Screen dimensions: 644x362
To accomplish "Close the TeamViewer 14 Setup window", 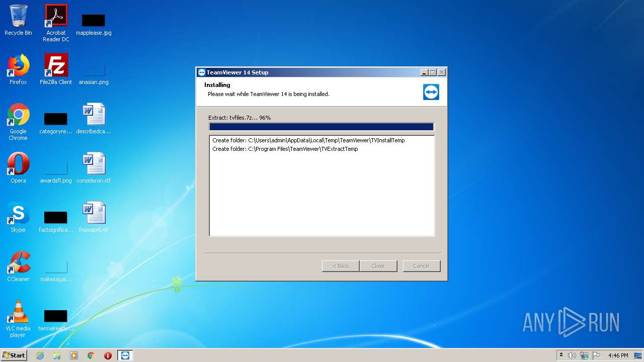I will pyautogui.click(x=441, y=72).
